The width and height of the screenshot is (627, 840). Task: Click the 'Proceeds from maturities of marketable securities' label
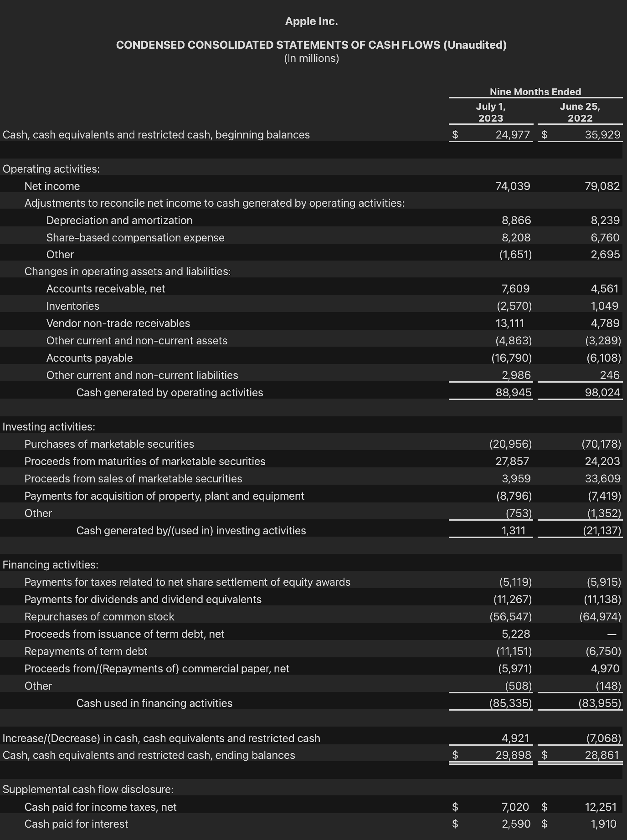(x=145, y=461)
